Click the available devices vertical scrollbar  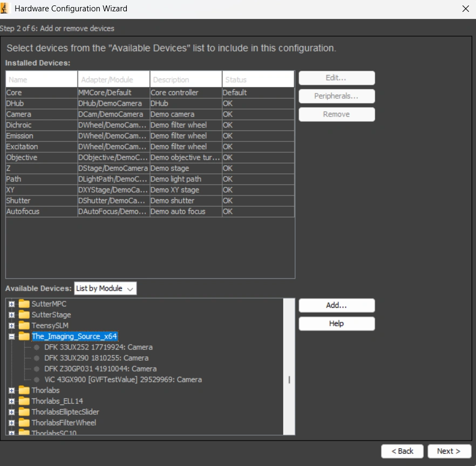(x=289, y=380)
